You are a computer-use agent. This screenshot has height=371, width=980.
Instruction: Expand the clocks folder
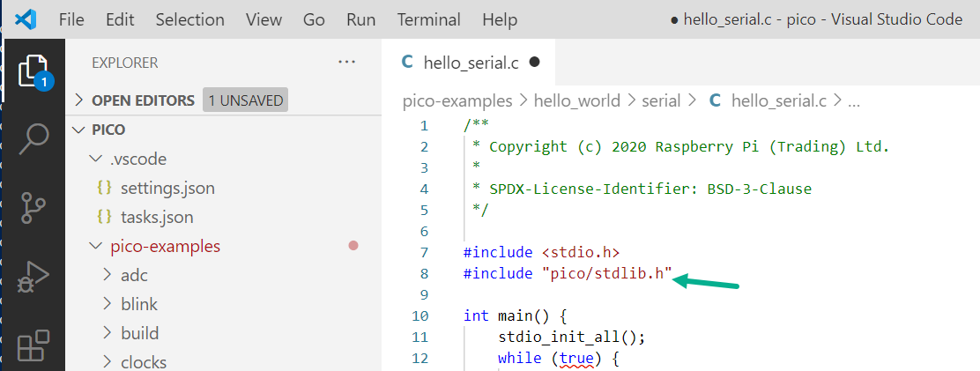point(223,362)
